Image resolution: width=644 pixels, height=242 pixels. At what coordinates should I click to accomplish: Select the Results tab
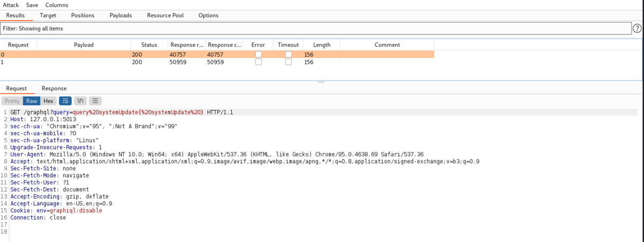(x=15, y=16)
